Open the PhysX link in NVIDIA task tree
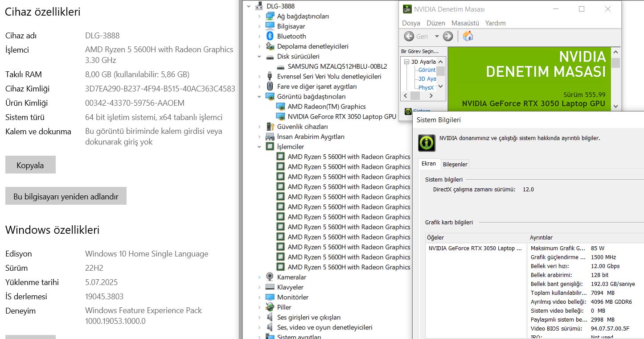Screen dimensions: 644x339 [427, 88]
